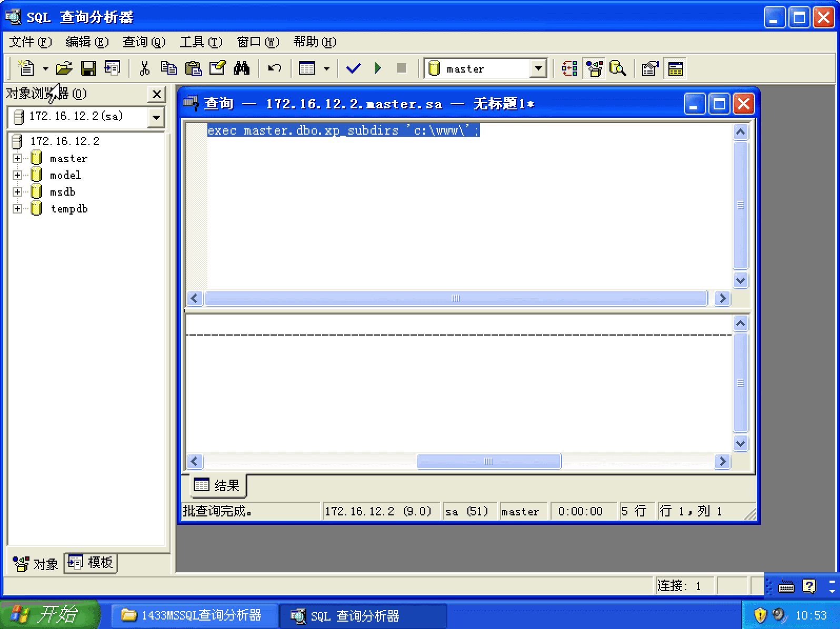The width and height of the screenshot is (840, 629).
Task: Switch to the 模板 tab
Action: tap(91, 563)
